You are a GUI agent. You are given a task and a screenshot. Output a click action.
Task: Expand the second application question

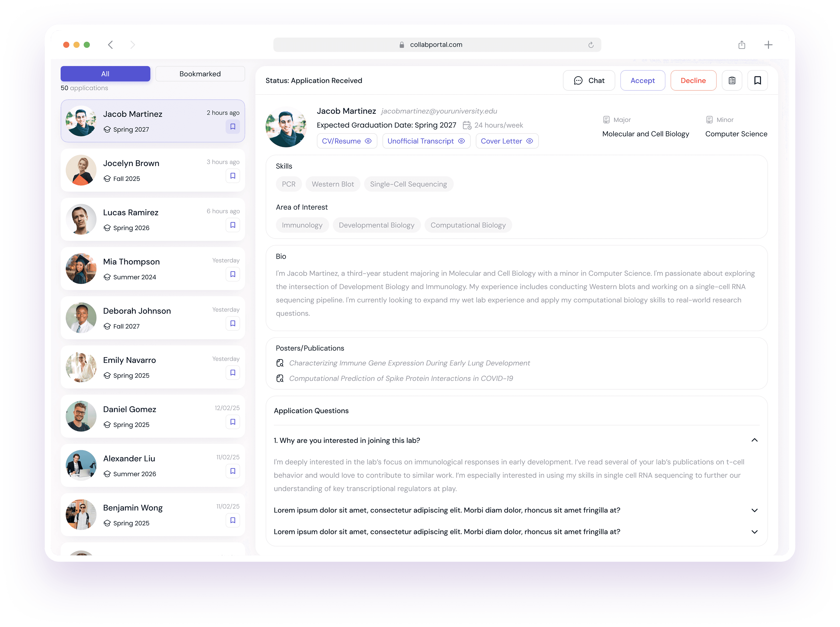(754, 510)
